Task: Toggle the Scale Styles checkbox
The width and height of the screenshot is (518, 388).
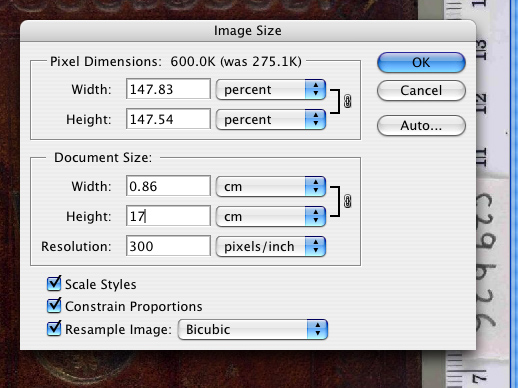Action: tap(54, 284)
